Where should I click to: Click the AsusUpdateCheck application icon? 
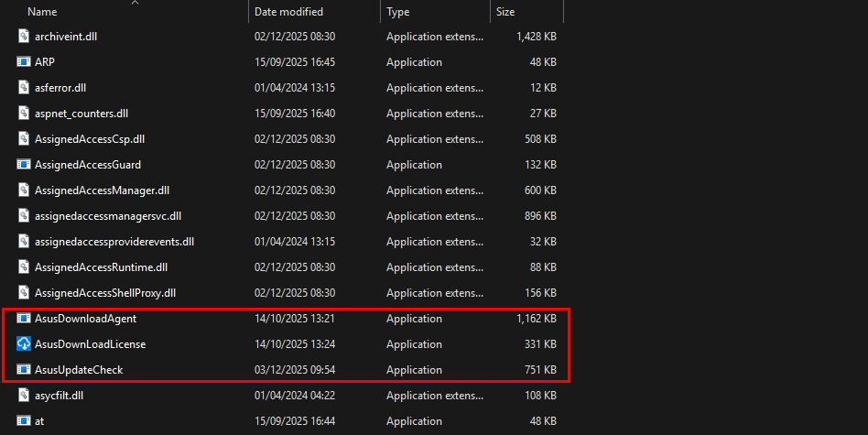click(25, 370)
